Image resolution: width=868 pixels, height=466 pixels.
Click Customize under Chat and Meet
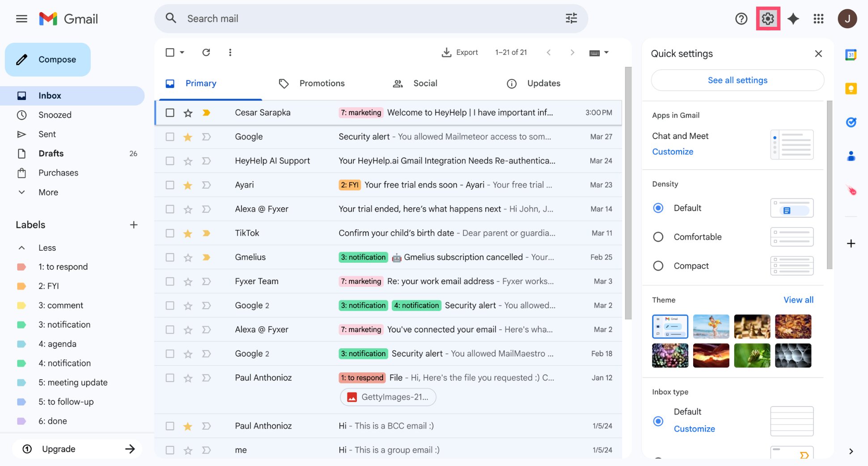pyautogui.click(x=673, y=152)
